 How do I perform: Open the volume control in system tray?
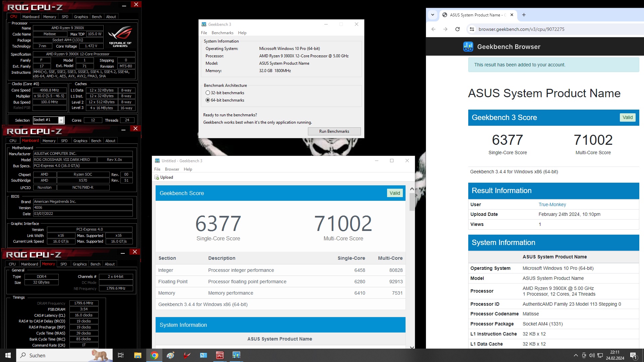pos(592,355)
